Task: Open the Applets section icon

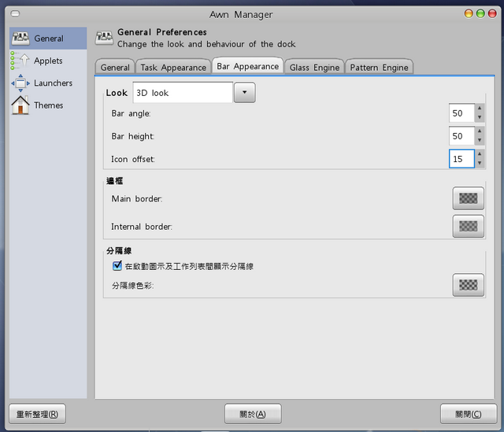Action: 20,61
